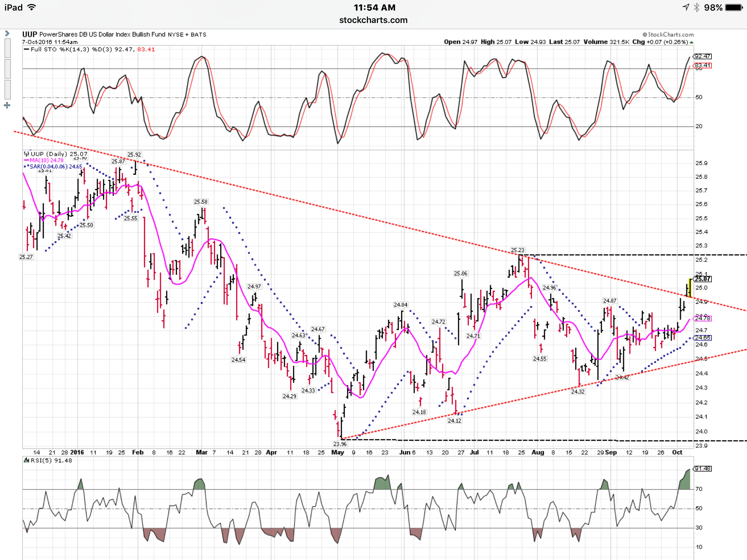The image size is (747, 560).
Task: Click the plus icon below the sidebar buttons
Action: click(7, 106)
